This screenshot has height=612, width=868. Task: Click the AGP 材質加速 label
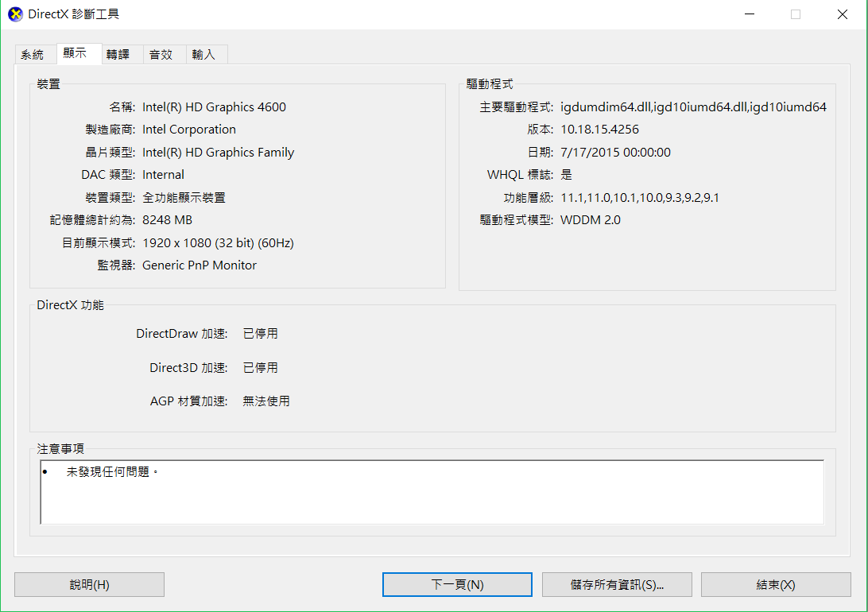[x=188, y=401]
